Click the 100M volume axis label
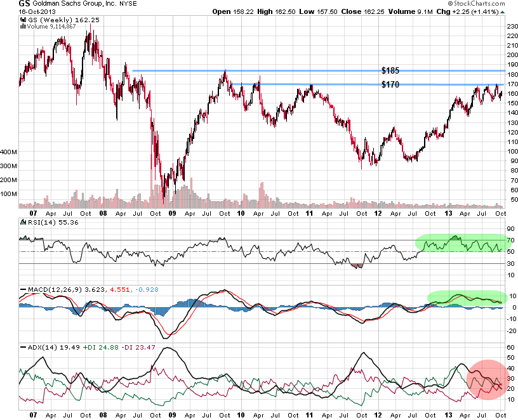This screenshot has width=518, height=420. coord(9,194)
